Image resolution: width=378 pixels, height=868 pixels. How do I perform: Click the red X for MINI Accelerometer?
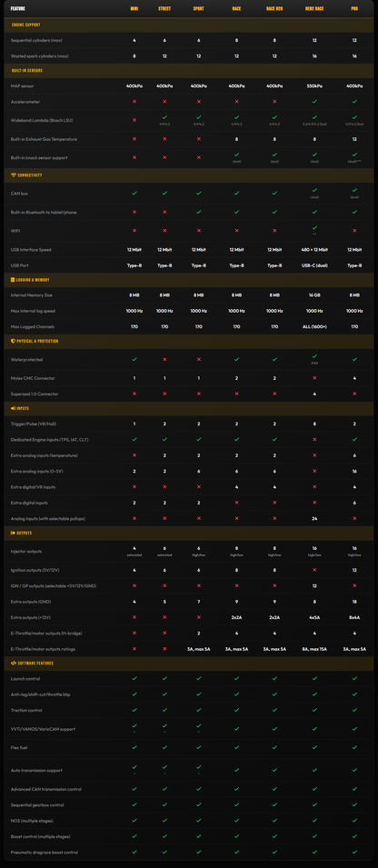134,102
